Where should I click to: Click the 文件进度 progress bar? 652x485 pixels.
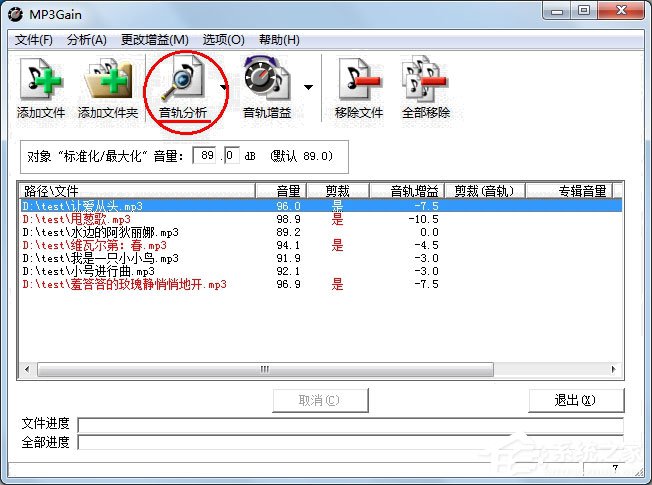pyautogui.click(x=351, y=425)
